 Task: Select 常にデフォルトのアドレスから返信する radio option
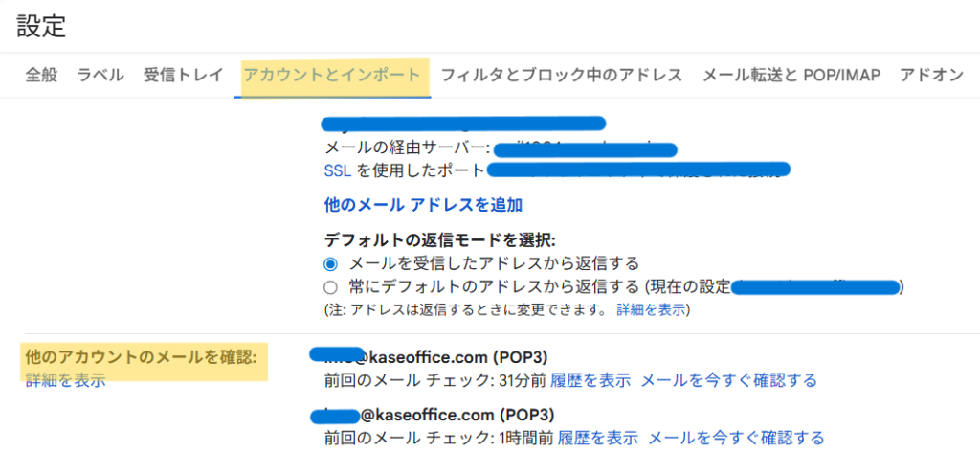(x=331, y=287)
